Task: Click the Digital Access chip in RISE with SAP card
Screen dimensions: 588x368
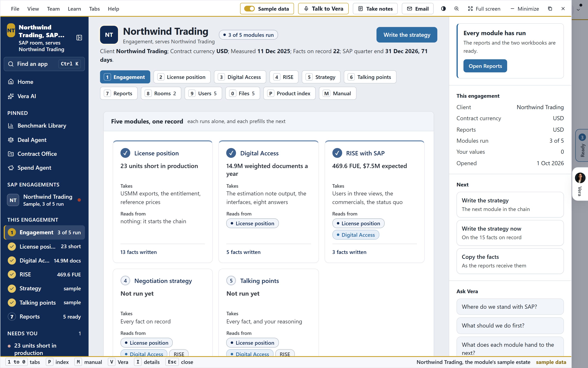Action: 355,235
